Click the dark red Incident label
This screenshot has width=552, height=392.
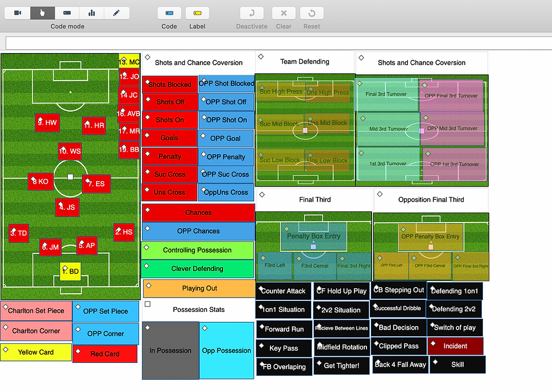455,346
